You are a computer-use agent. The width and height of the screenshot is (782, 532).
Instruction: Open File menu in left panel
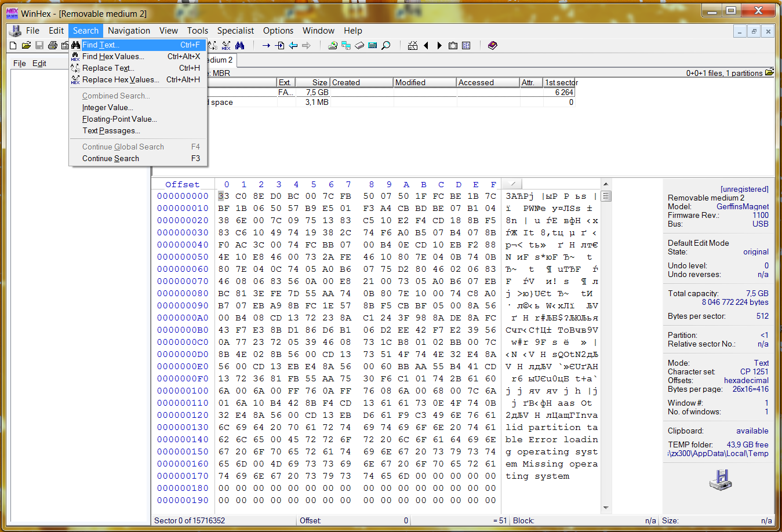(x=20, y=63)
